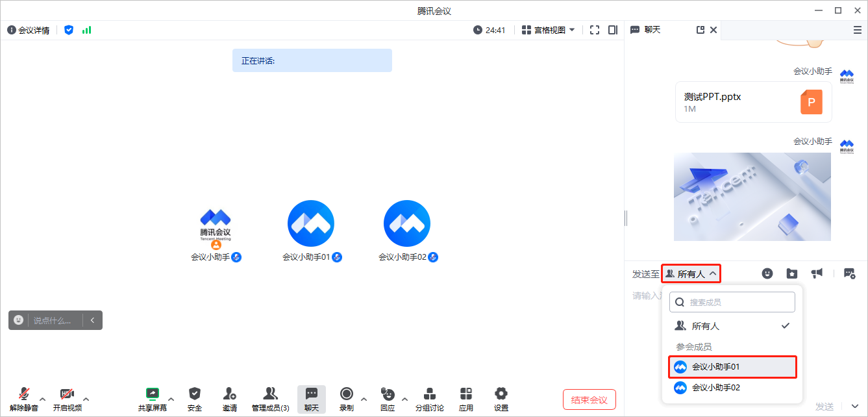Viewport: 868px width, 417px height.
Task: Turn on camera with 开启视频
Action: tap(67, 399)
